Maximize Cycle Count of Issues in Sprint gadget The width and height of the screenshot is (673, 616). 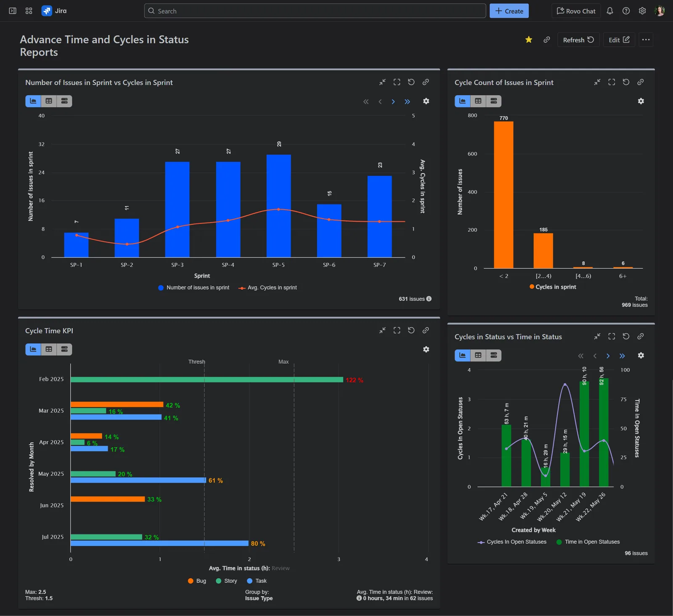pos(612,82)
